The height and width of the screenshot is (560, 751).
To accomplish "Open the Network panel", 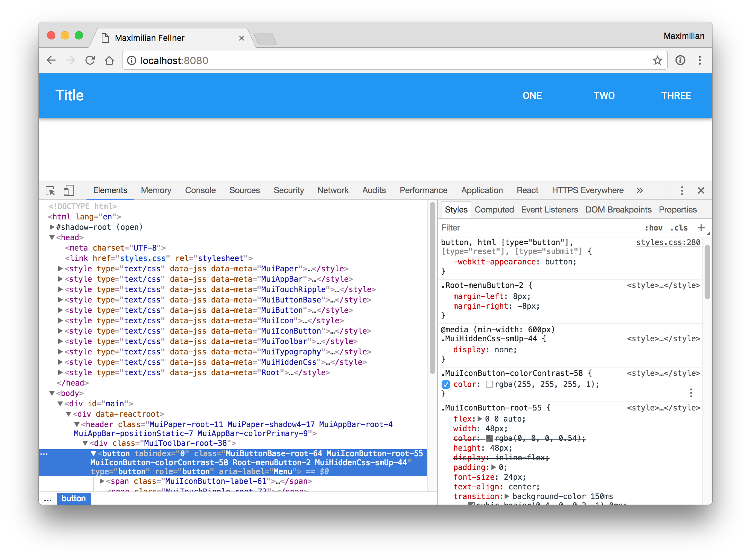I will pyautogui.click(x=333, y=190).
